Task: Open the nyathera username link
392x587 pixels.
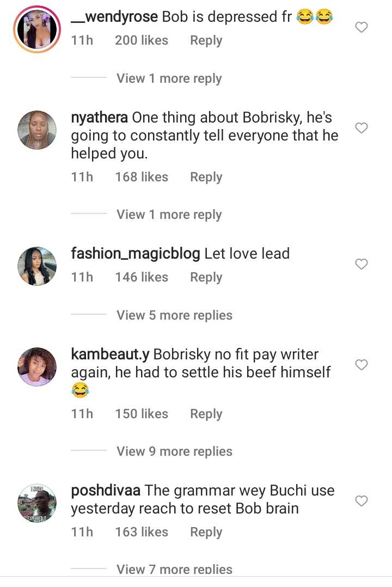Action: pyautogui.click(x=100, y=117)
